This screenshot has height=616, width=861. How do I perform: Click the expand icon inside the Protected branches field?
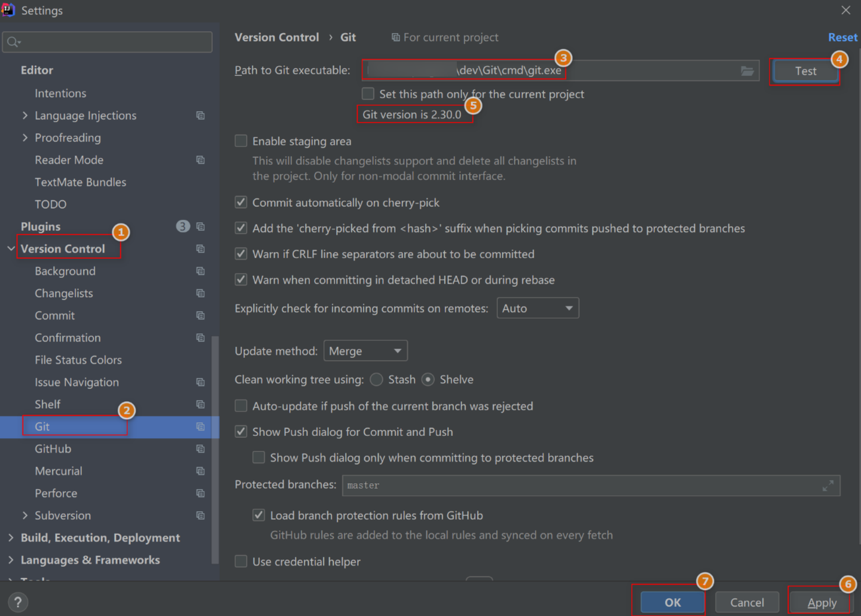(828, 486)
